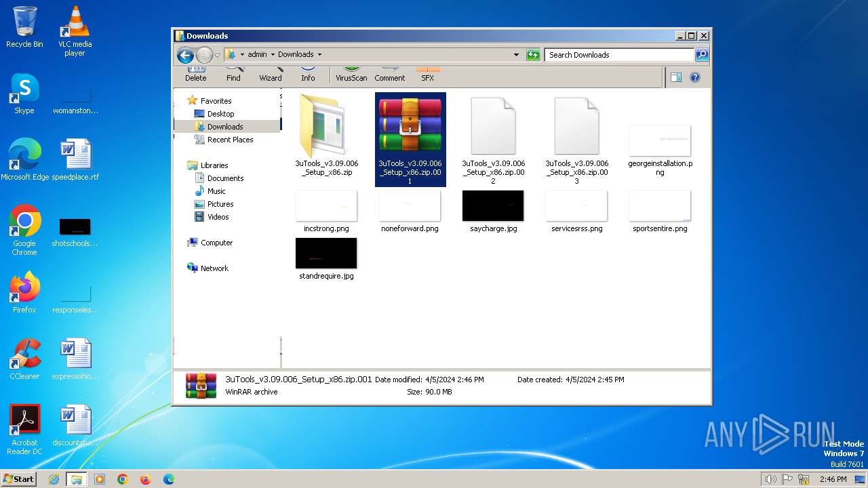Open the Acrobat Reader DC shortcut
This screenshot has width=868, height=488.
pos(24,430)
